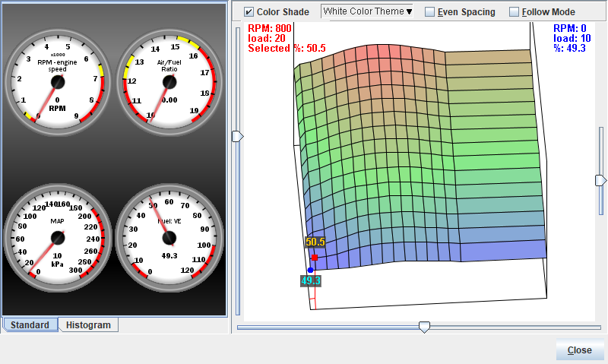Image resolution: width=608 pixels, height=364 pixels.
Task: Click the Fuel VE gauge
Action: click(169, 236)
